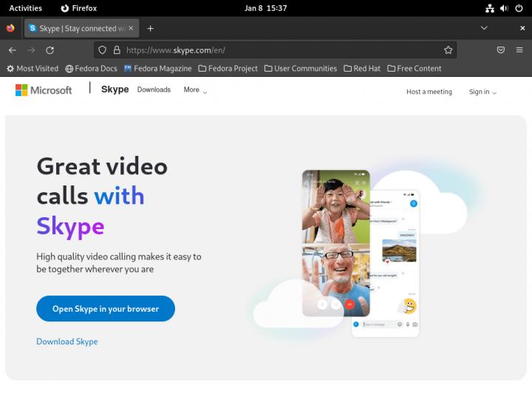
Task: Click the padlock site security icon
Action: pyautogui.click(x=116, y=50)
